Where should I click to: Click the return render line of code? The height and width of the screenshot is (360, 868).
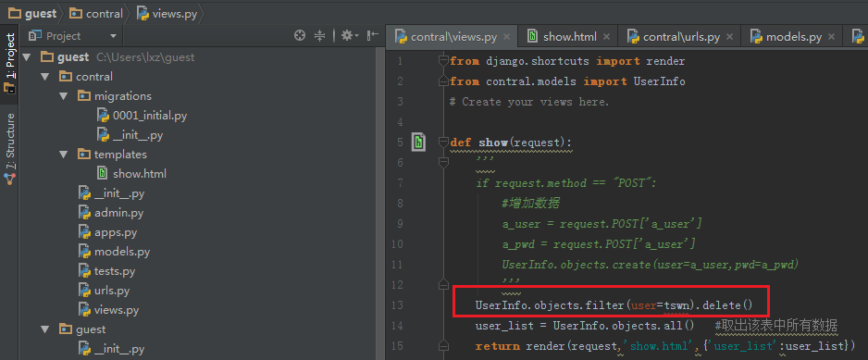(x=666, y=346)
